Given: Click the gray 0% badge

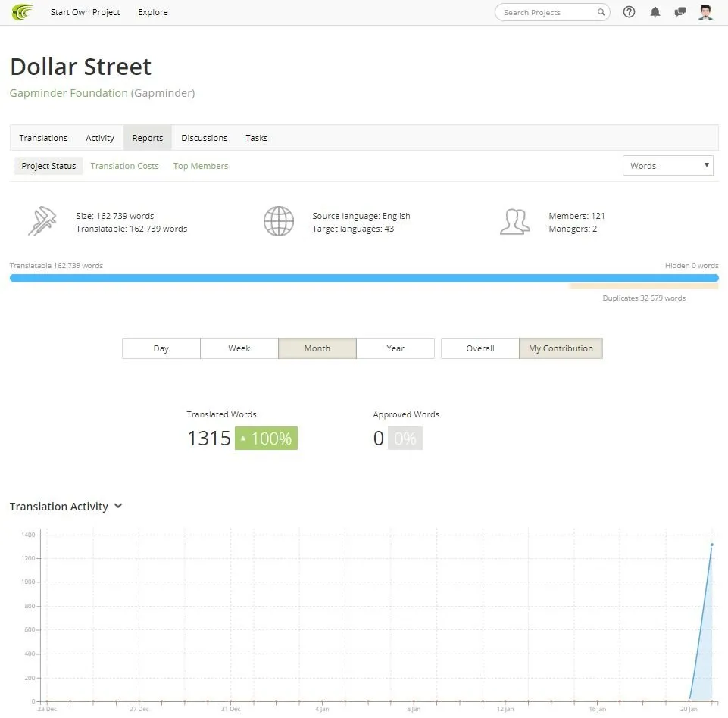Looking at the screenshot, I should point(405,438).
